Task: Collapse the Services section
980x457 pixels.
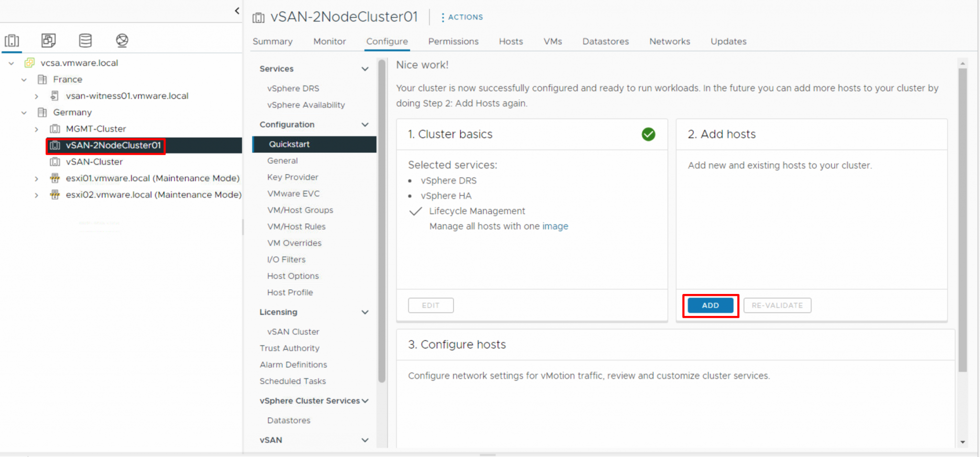Action: tap(365, 68)
